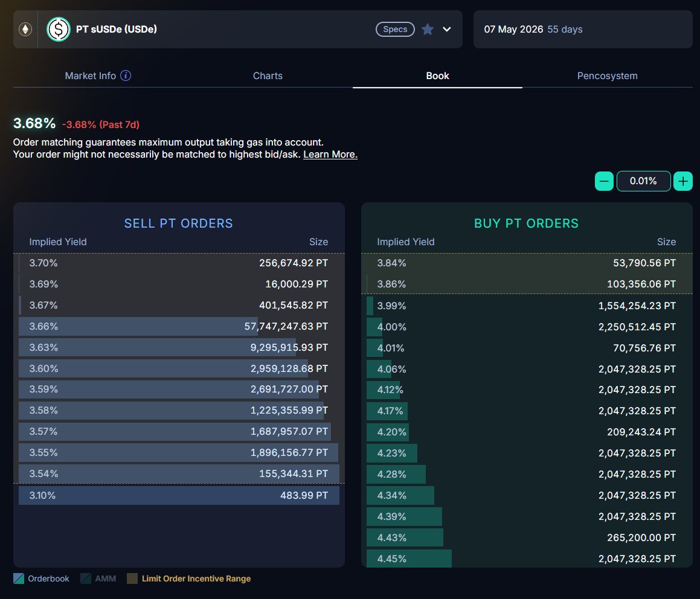Open the Learn More link
The width and height of the screenshot is (700, 599).
pos(330,155)
